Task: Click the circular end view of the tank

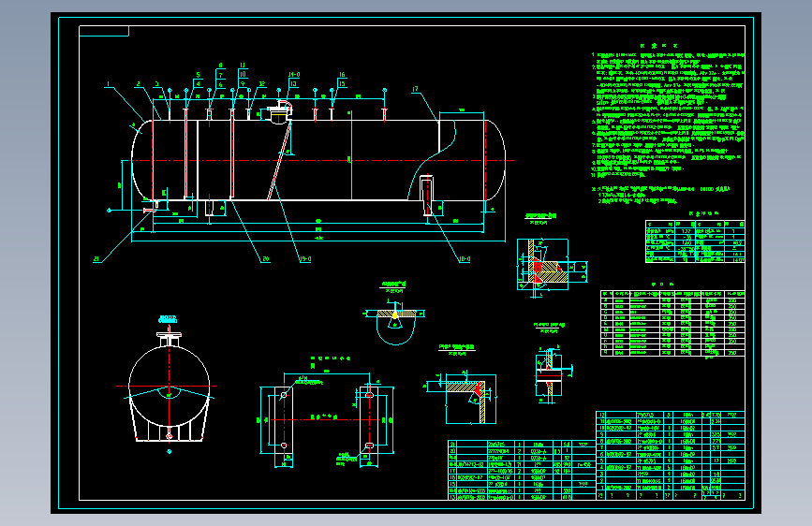Action: tap(170, 387)
